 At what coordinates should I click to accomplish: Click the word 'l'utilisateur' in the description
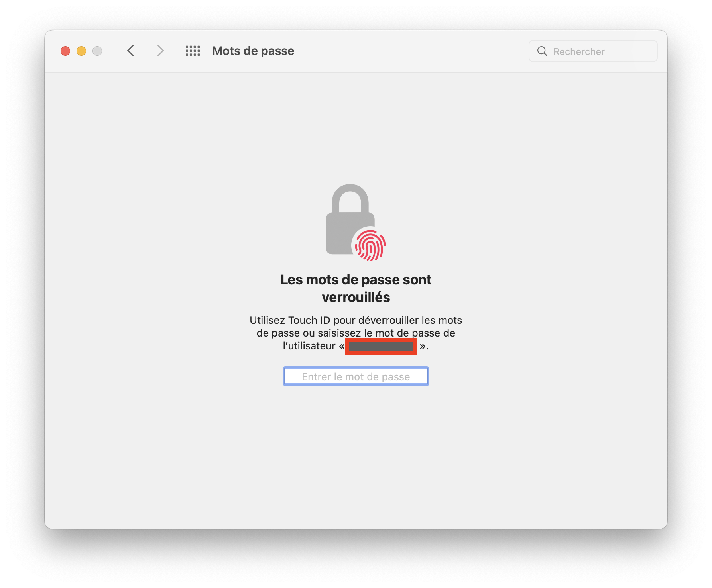pos(309,346)
